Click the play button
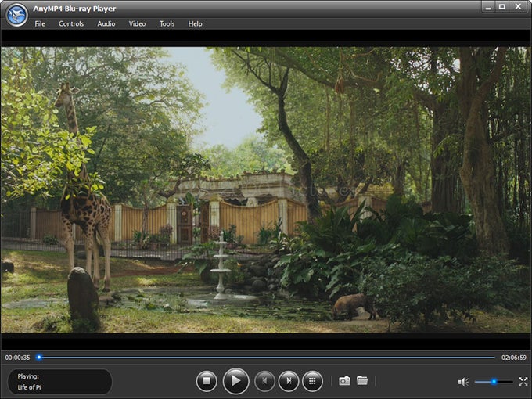Image resolution: width=532 pixels, height=399 pixels. (235, 381)
